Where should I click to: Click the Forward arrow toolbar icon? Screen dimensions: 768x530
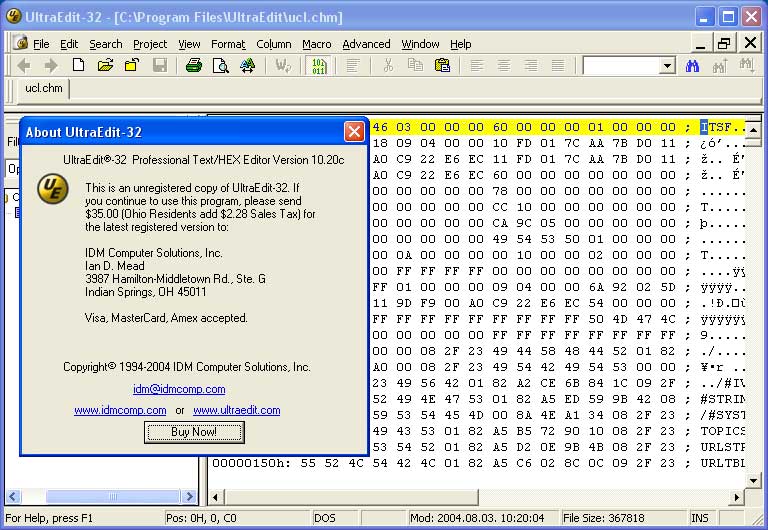click(50, 65)
